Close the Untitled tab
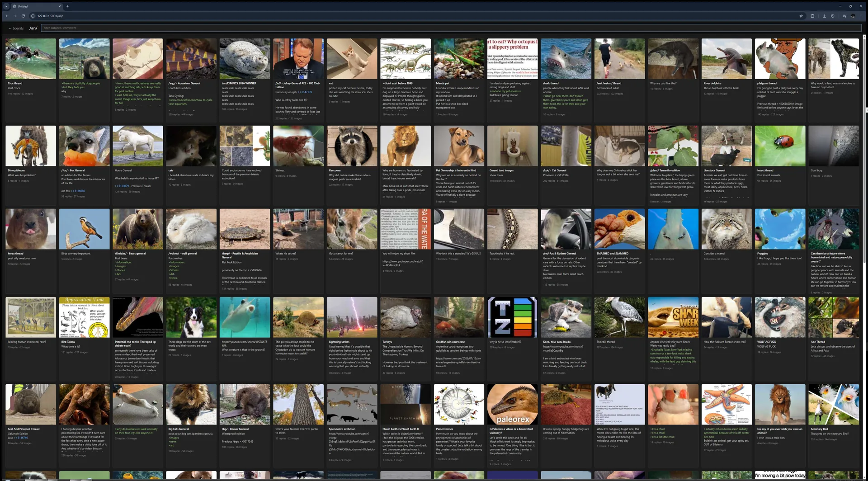868x481 pixels. pyautogui.click(x=59, y=6)
